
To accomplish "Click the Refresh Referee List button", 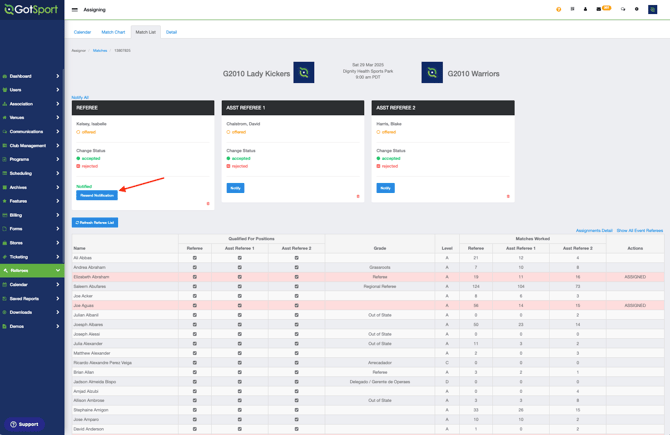I will 95,223.
